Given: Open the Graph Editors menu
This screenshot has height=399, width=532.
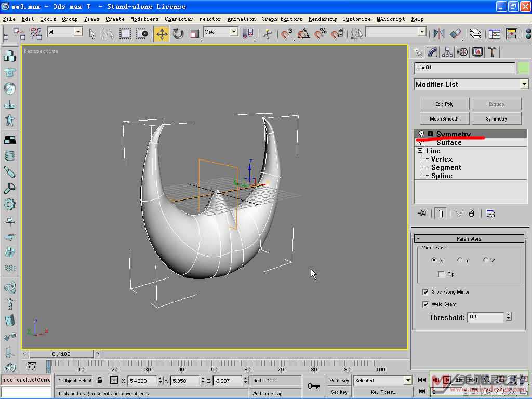Looking at the screenshot, I should coord(282,19).
